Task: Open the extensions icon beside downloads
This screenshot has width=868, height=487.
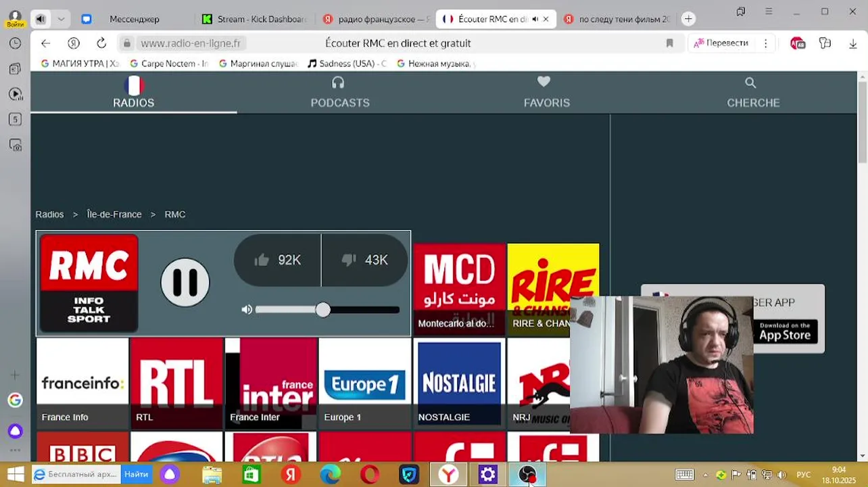Action: tap(825, 43)
